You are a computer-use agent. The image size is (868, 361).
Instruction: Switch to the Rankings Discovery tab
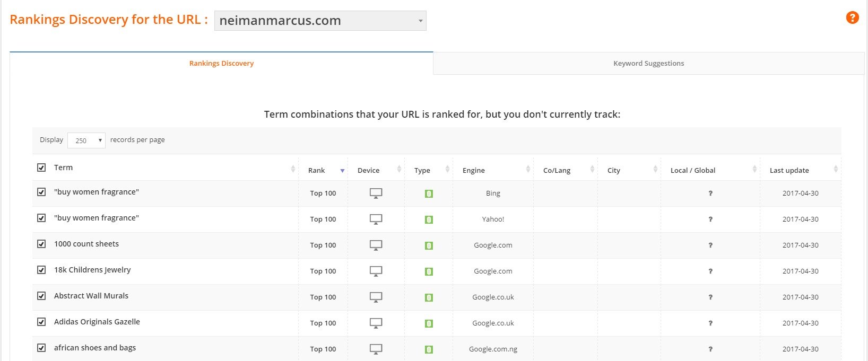pos(221,63)
